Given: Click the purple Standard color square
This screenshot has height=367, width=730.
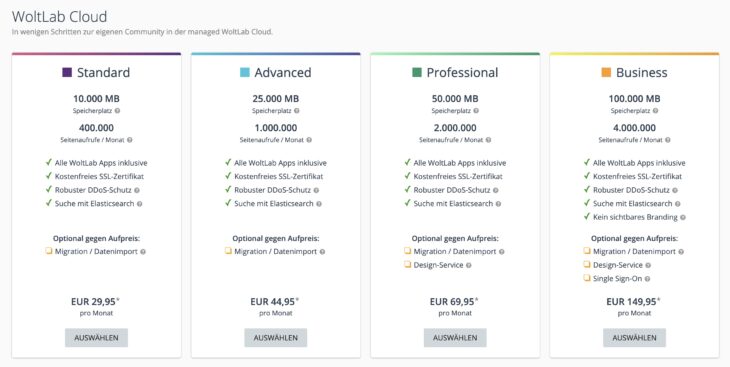Looking at the screenshot, I should pos(67,72).
